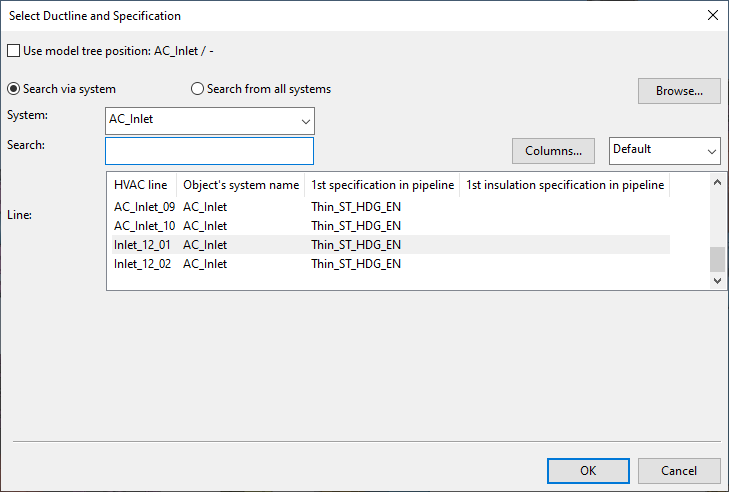Enable Use model tree position checkbox

click(x=14, y=50)
